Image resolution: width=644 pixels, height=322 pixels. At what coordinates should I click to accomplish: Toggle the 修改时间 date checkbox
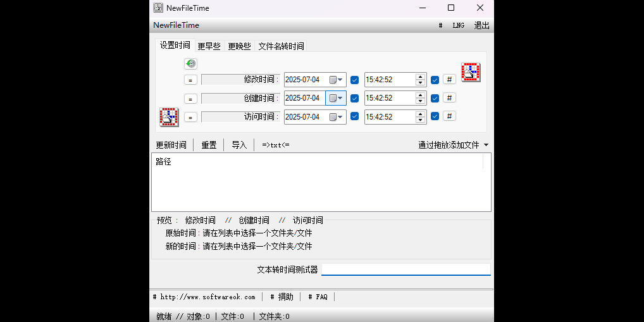click(355, 80)
